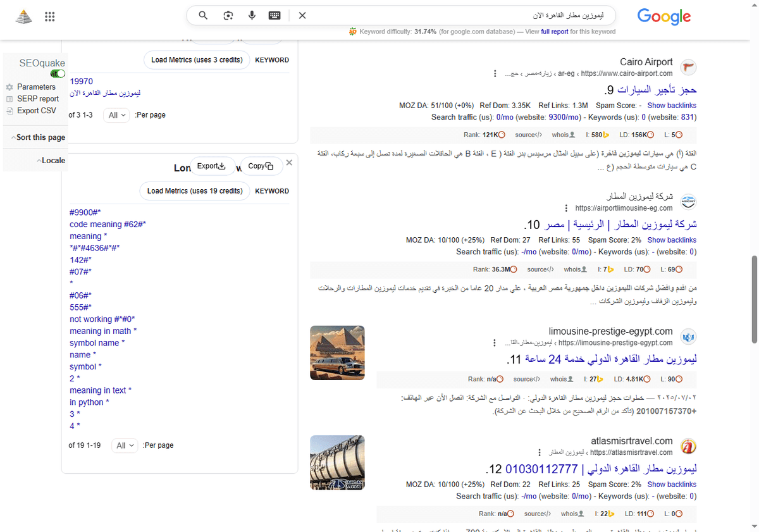
Task: Clear the search query with the X button
Action: click(302, 16)
